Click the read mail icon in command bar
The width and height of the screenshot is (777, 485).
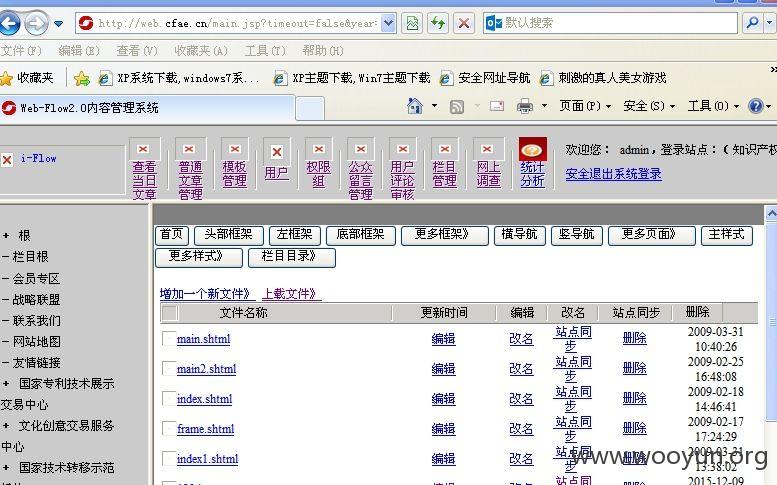point(497,106)
